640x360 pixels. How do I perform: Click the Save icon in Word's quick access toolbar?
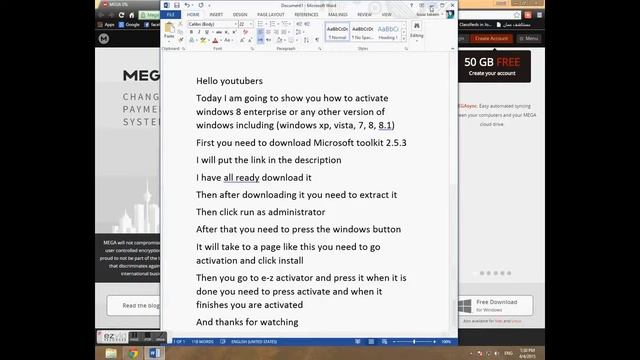pyautogui.click(x=177, y=5)
